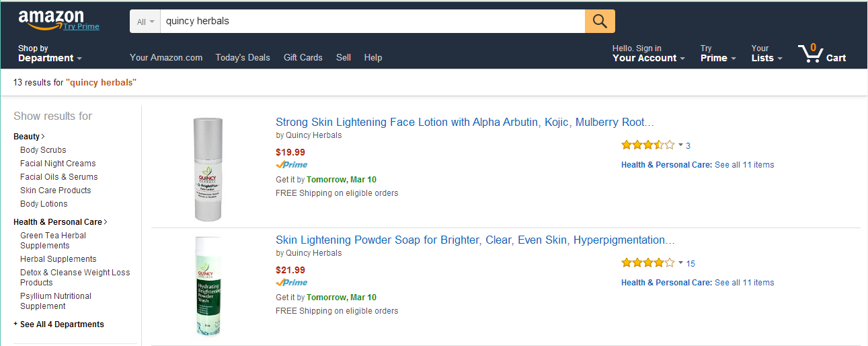Filter results by Facial Night Creams
868x346 pixels.
58,164
